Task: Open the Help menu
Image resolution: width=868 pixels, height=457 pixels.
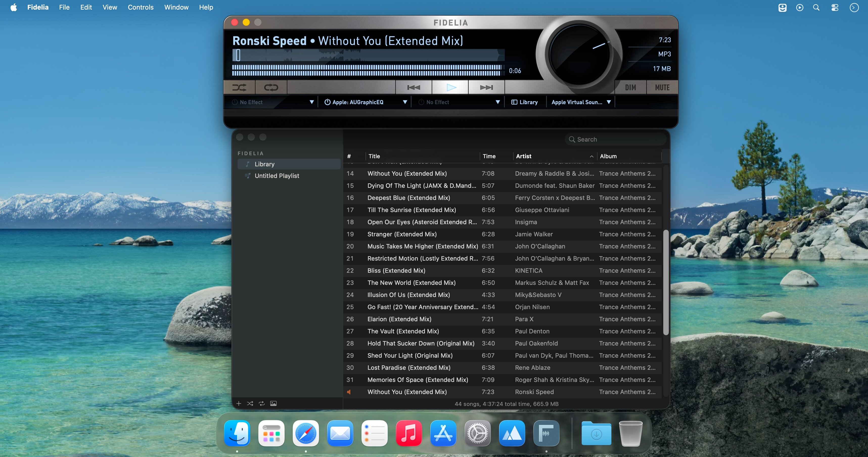Action: point(206,7)
